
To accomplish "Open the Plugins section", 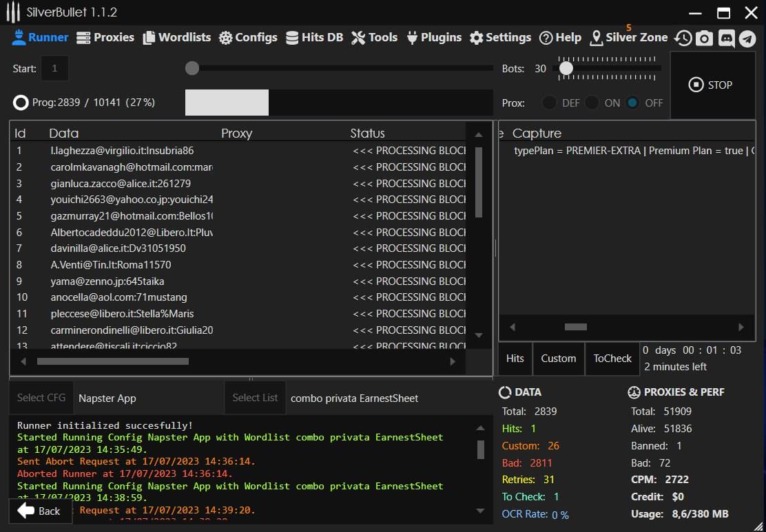I will (434, 37).
